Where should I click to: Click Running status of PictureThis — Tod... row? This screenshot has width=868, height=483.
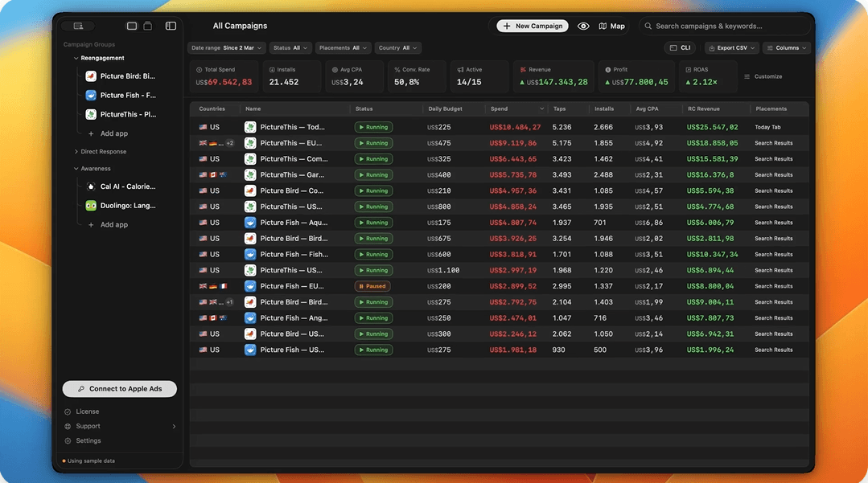click(x=373, y=127)
